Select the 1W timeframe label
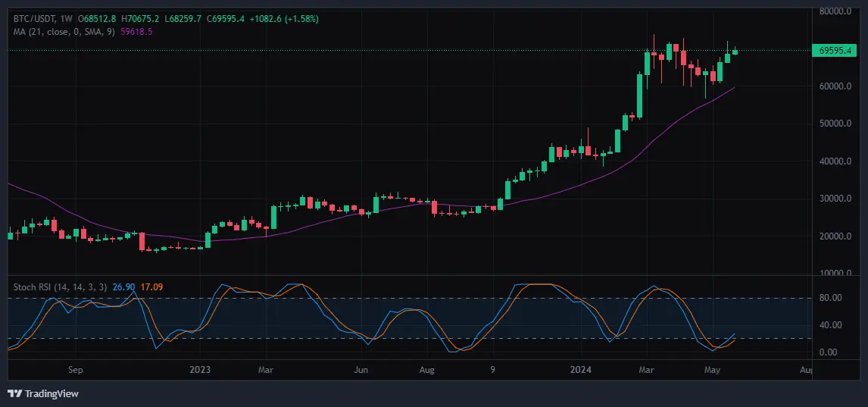The image size is (868, 407). point(65,19)
